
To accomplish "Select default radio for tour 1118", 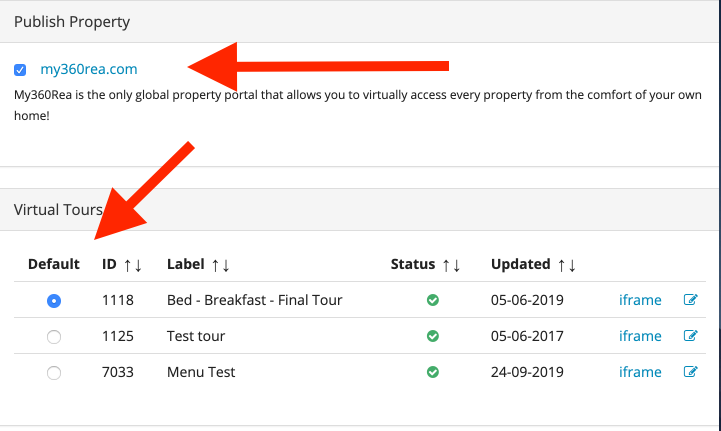I will point(54,301).
